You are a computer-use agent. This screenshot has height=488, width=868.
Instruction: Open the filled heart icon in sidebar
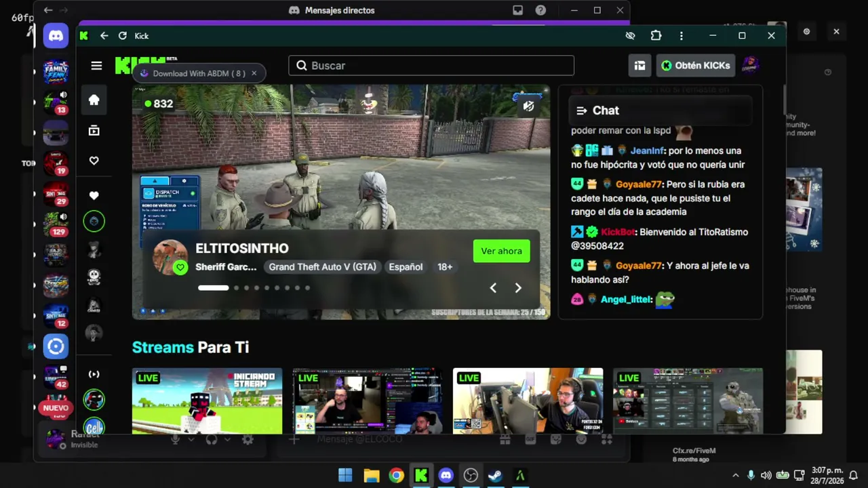[94, 196]
